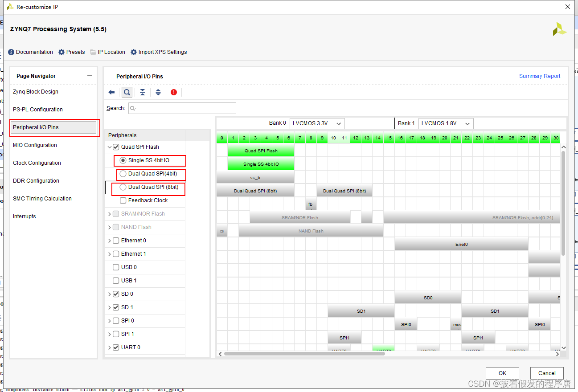Enable the Feedback Clock checkbox
578x392 pixels.
123,200
